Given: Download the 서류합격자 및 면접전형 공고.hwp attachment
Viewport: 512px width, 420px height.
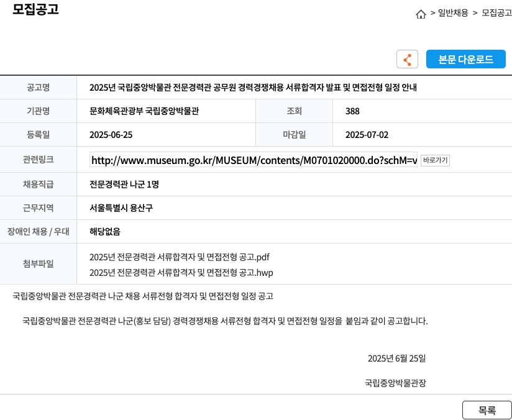Looking at the screenshot, I should click(x=181, y=272).
